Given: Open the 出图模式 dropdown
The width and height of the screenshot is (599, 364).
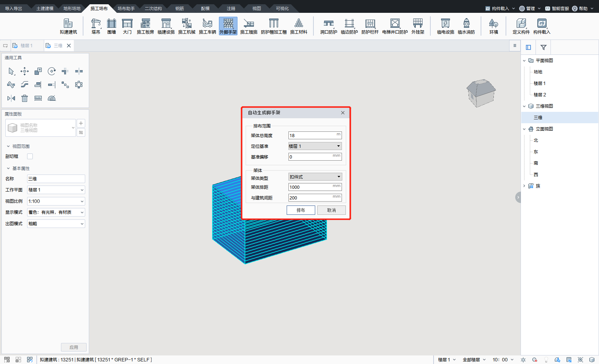Looking at the screenshot, I should (x=56, y=224).
